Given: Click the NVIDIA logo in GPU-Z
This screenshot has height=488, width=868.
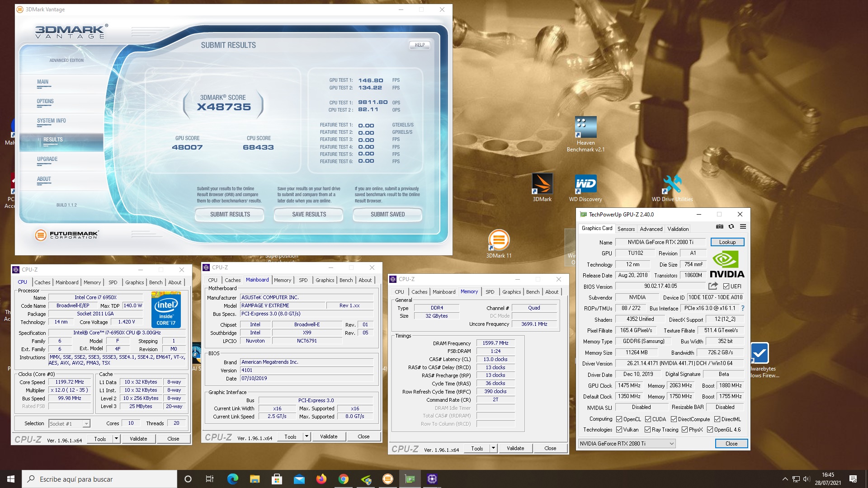Looking at the screenshot, I should coord(727,265).
